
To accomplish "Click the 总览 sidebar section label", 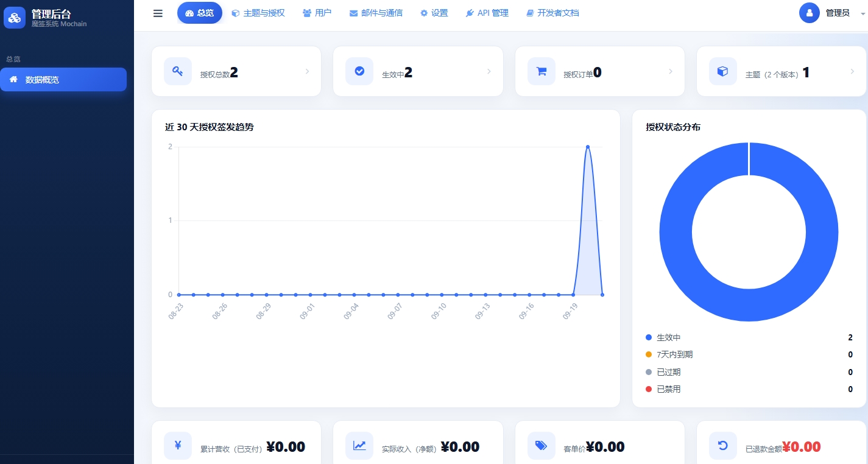I will (13, 59).
